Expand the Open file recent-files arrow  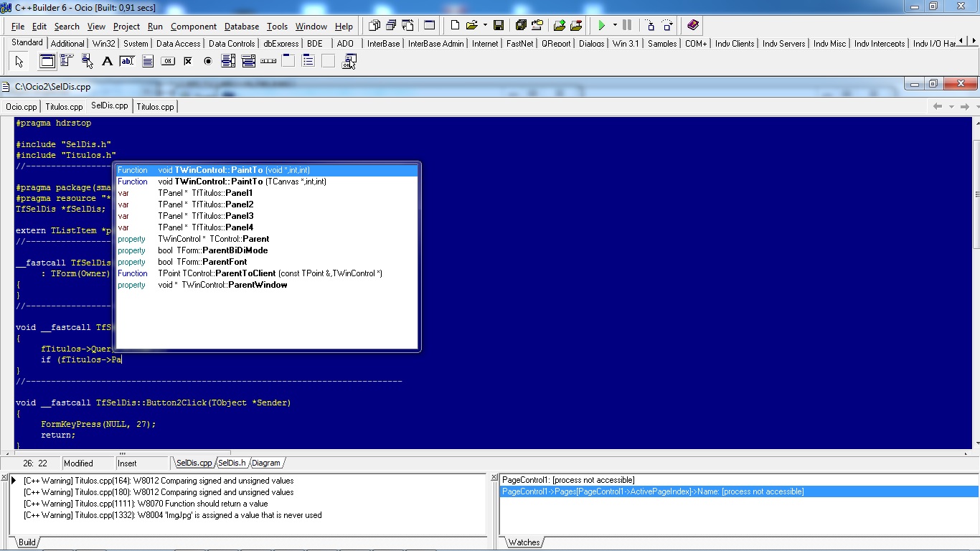[x=485, y=26]
